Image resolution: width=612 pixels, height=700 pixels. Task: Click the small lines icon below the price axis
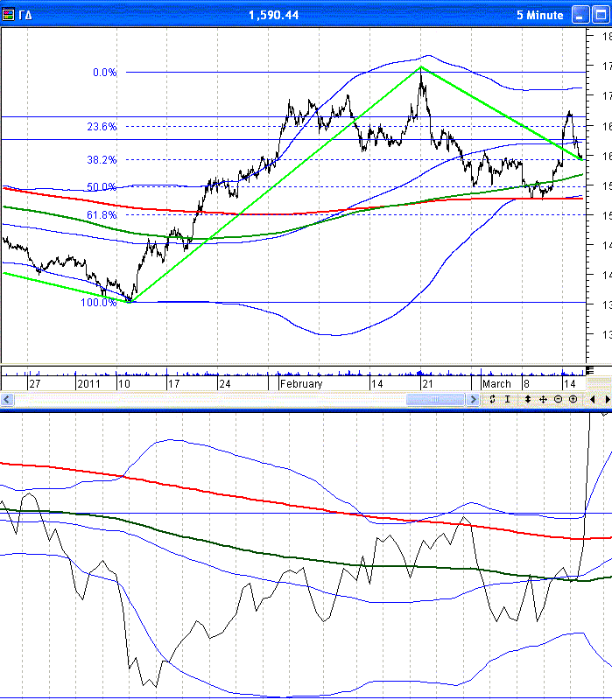(x=589, y=370)
